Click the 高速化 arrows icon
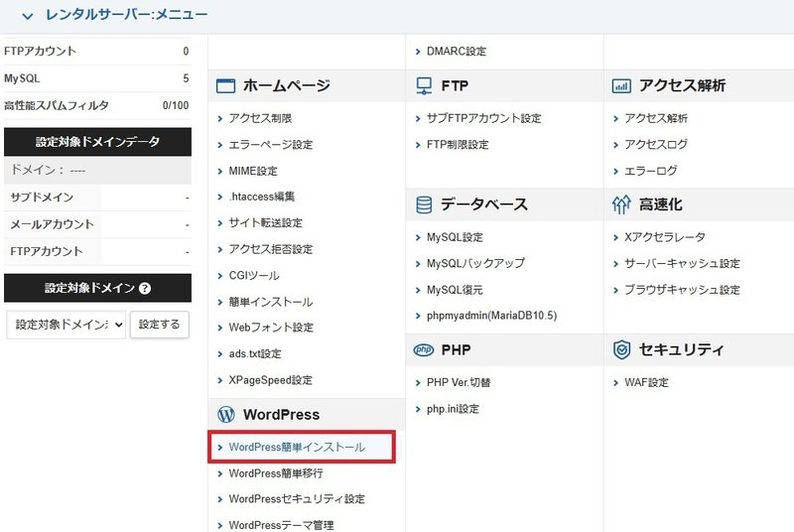 621,204
